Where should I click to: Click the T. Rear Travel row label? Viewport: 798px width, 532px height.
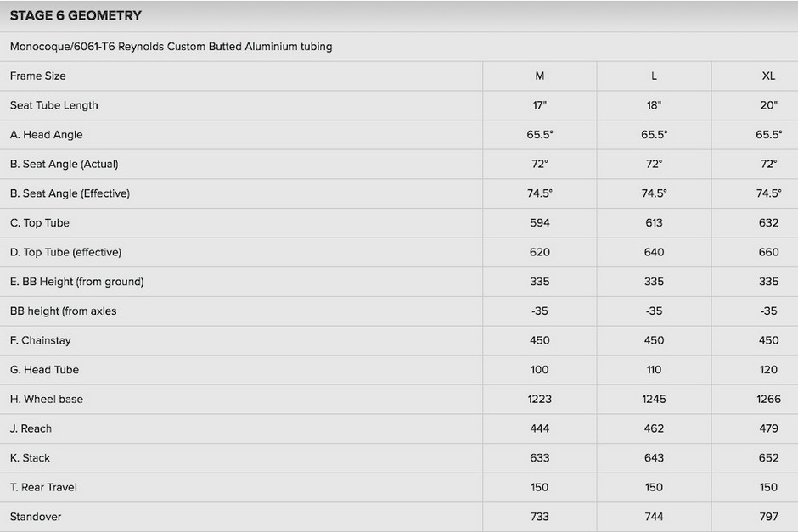(x=43, y=487)
